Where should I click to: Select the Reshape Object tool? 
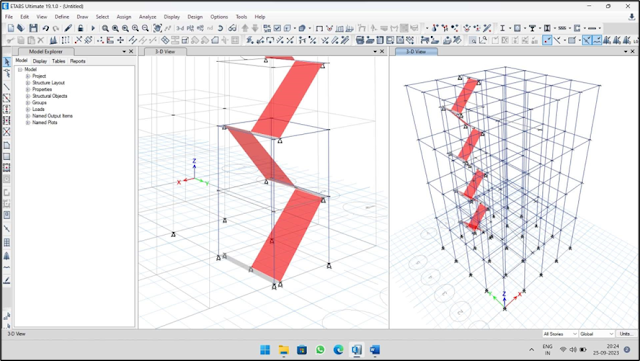[7, 74]
